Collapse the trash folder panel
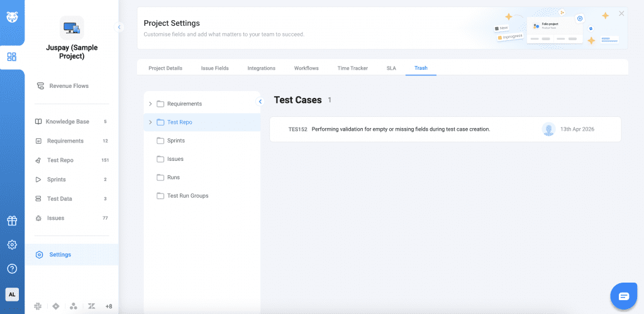The width and height of the screenshot is (644, 314). (260, 102)
